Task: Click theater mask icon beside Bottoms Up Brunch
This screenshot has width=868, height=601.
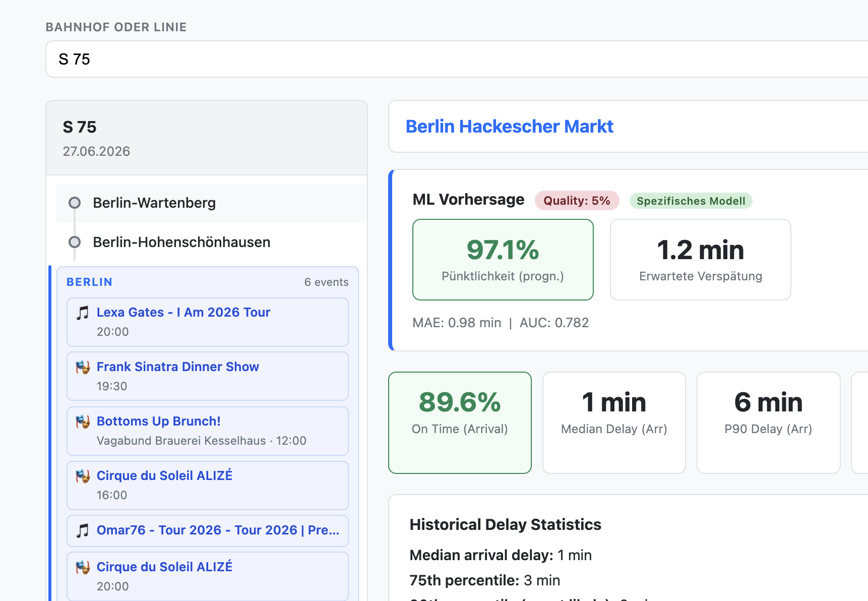Action: [83, 422]
